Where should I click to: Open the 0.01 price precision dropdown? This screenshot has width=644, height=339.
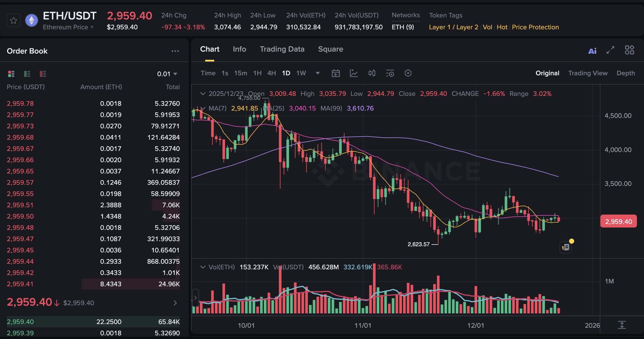pyautogui.click(x=167, y=74)
